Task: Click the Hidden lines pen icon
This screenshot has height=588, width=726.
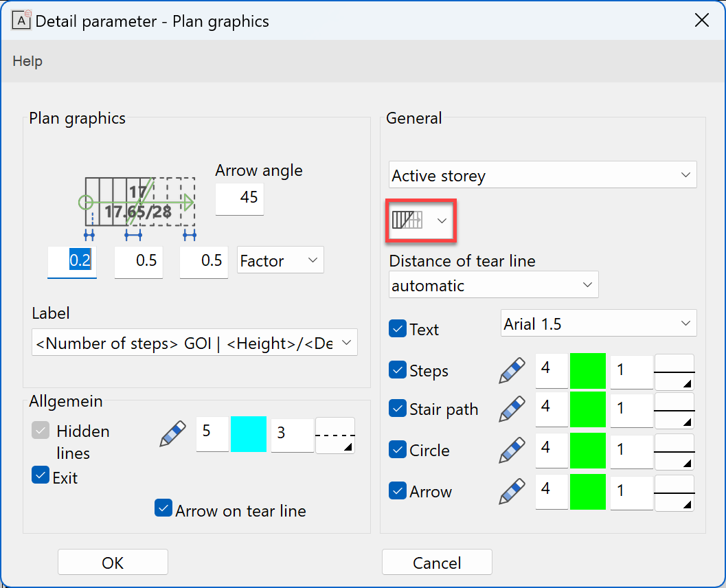Action: (172, 435)
